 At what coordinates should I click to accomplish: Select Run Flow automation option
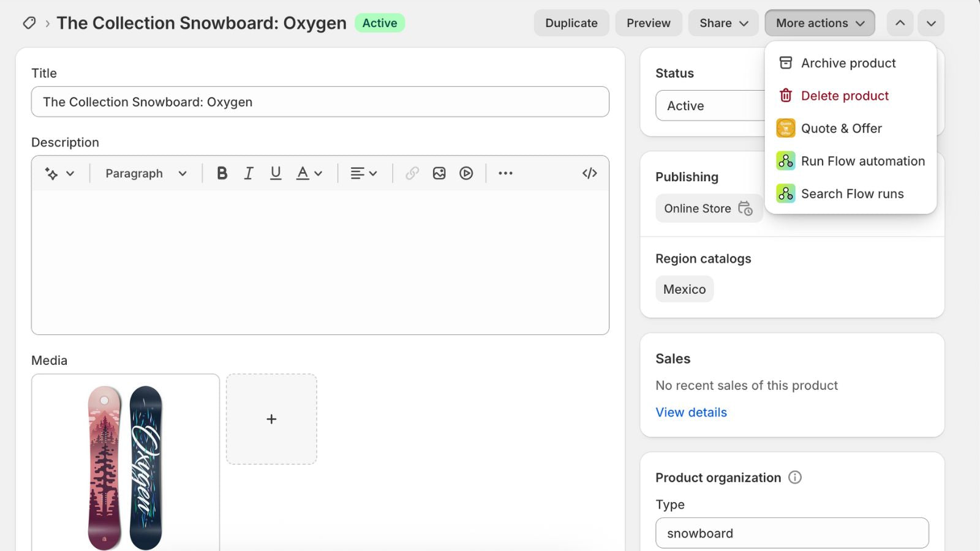[x=862, y=161]
